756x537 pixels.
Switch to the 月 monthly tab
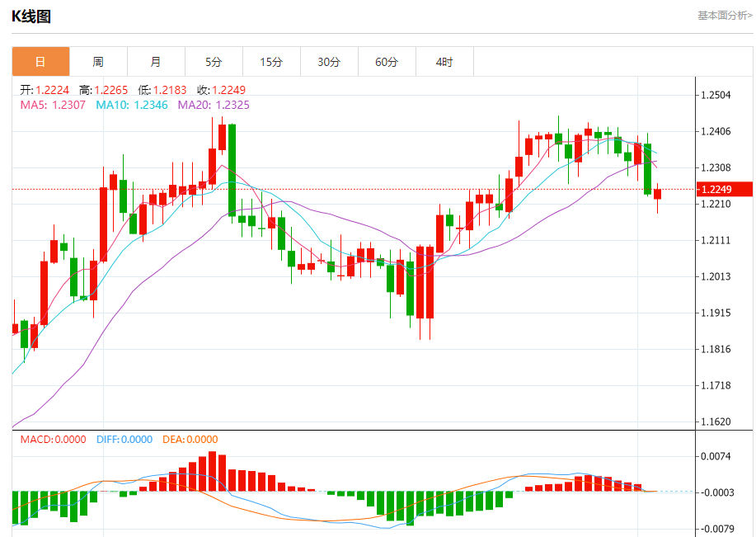point(156,62)
